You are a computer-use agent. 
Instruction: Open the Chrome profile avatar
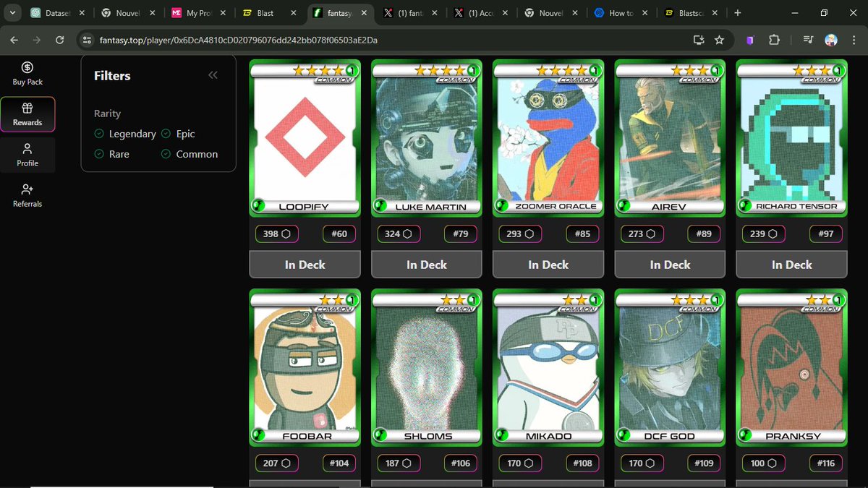coord(831,40)
